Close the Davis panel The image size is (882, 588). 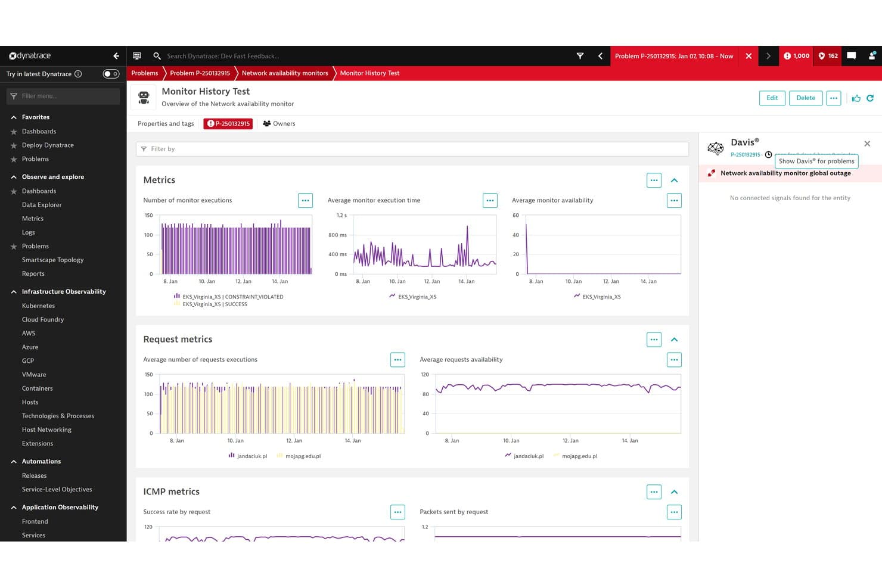point(867,144)
